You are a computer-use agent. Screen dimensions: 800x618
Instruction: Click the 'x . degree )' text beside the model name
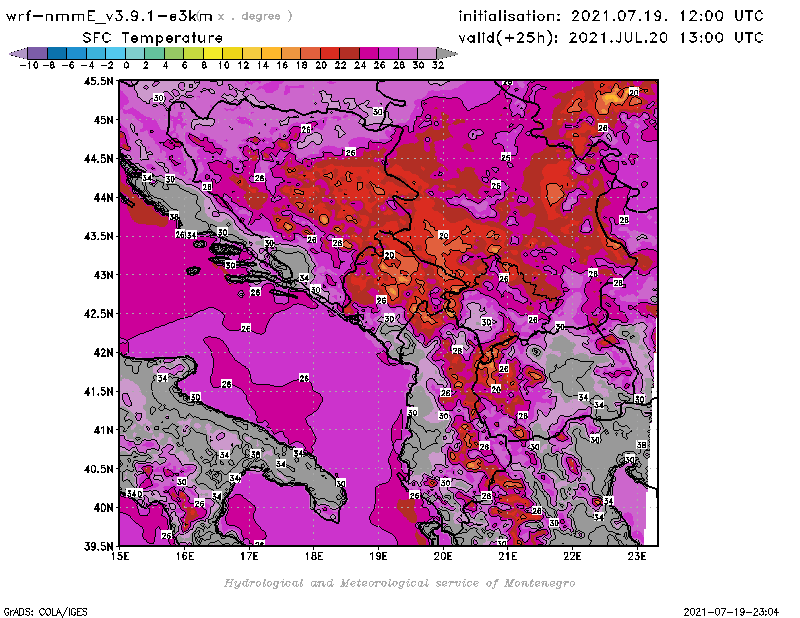255,16
